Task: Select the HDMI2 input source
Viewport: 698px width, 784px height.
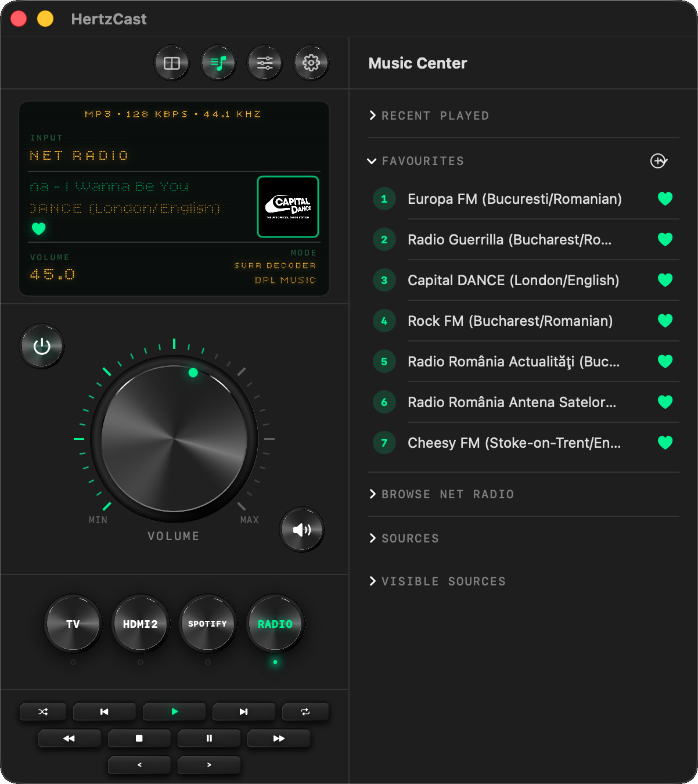Action: (x=141, y=624)
